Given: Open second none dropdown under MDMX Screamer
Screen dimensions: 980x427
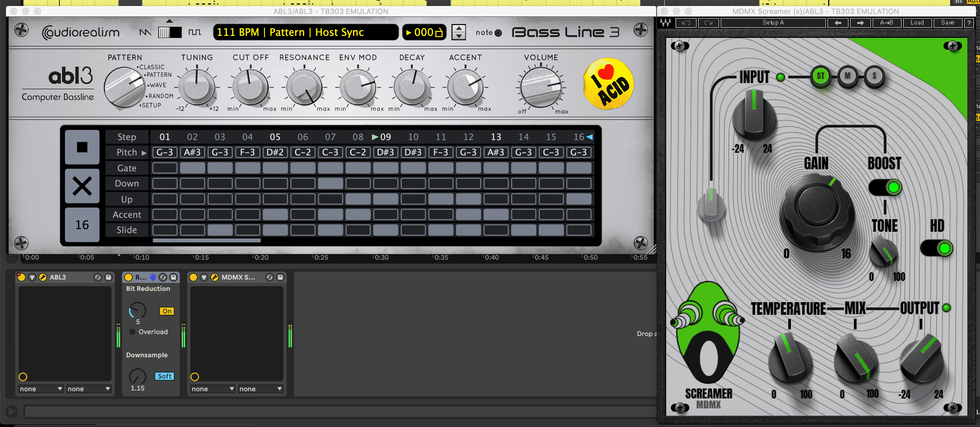Looking at the screenshot, I should 261,389.
